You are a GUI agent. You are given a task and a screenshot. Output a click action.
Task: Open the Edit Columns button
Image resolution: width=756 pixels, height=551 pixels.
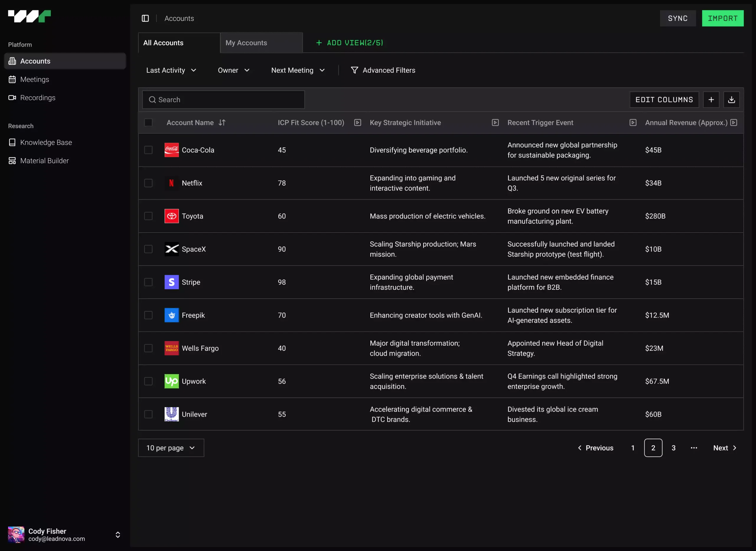664,100
